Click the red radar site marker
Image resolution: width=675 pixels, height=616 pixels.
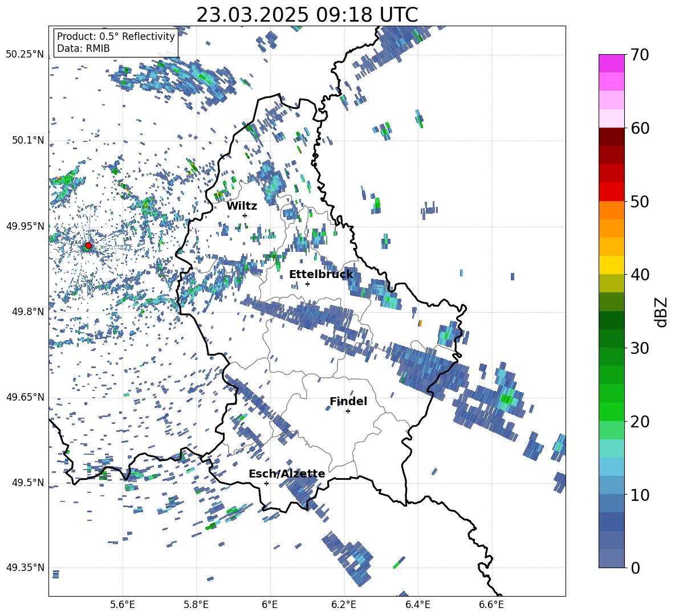click(88, 245)
